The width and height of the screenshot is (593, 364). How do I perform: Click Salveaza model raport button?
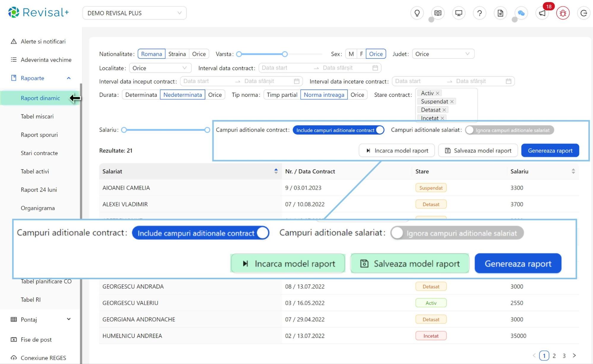pyautogui.click(x=478, y=151)
